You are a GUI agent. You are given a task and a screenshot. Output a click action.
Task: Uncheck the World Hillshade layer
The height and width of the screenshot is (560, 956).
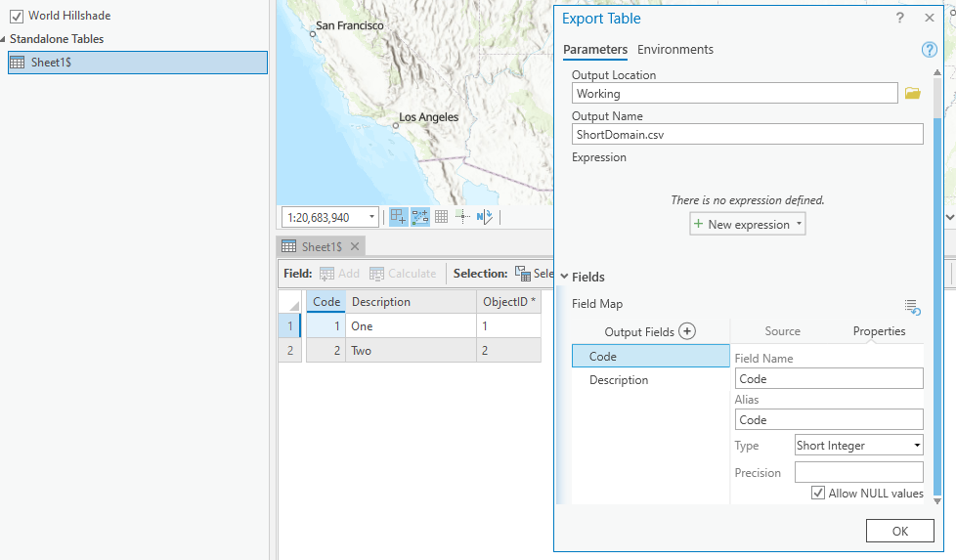click(x=17, y=17)
